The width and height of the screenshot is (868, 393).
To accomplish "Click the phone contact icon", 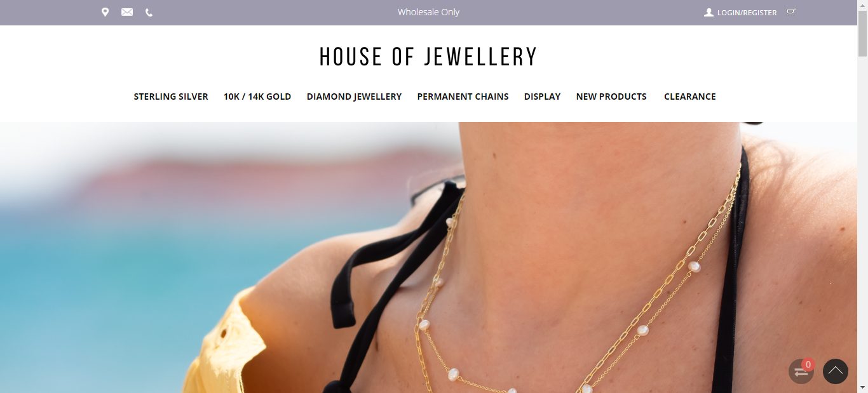I will (149, 12).
